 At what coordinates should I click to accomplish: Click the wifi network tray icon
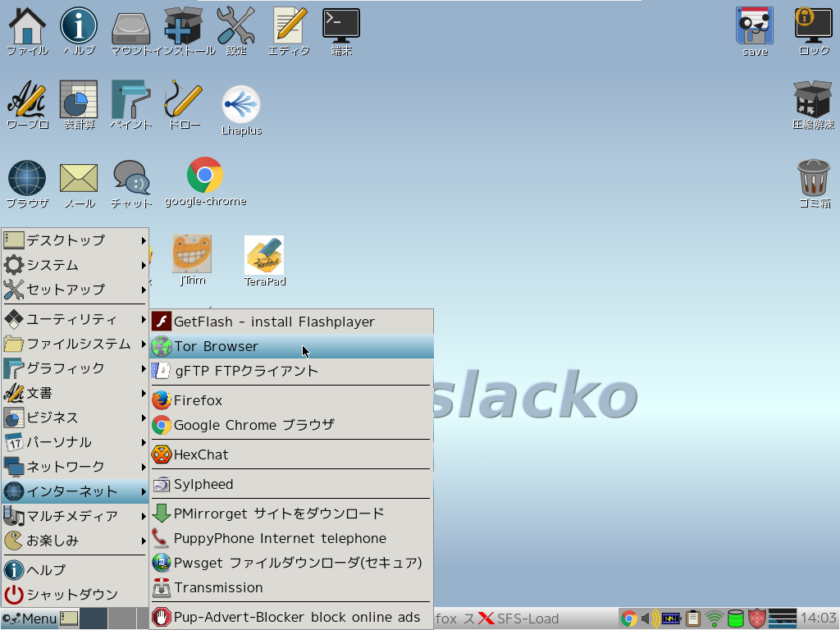click(714, 619)
